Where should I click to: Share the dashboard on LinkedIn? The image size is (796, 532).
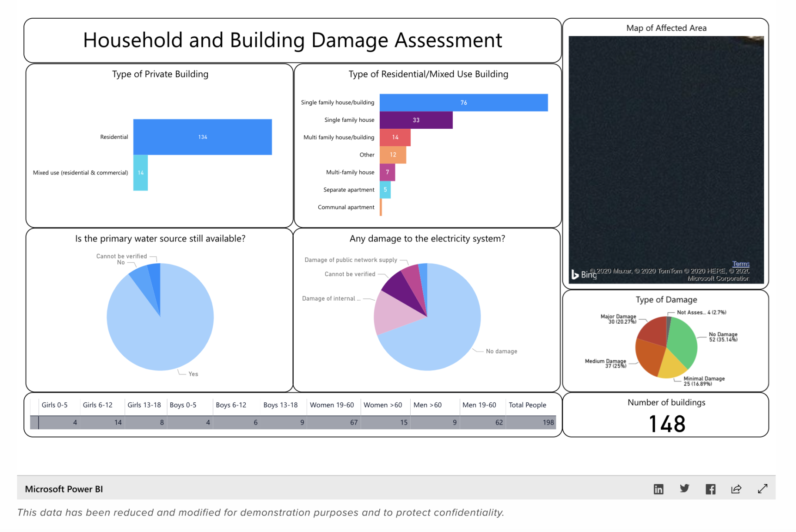click(658, 489)
